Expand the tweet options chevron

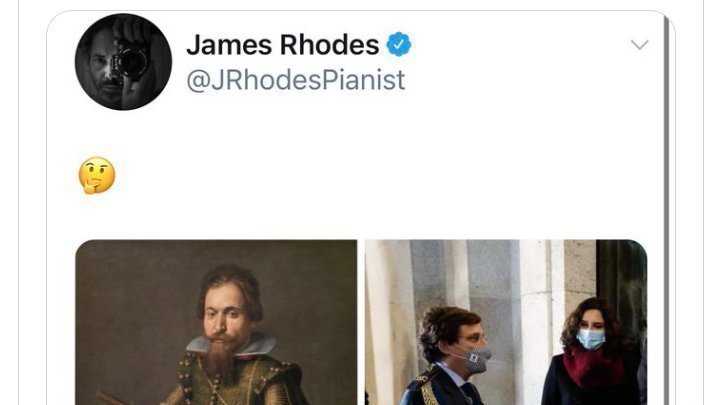click(639, 45)
